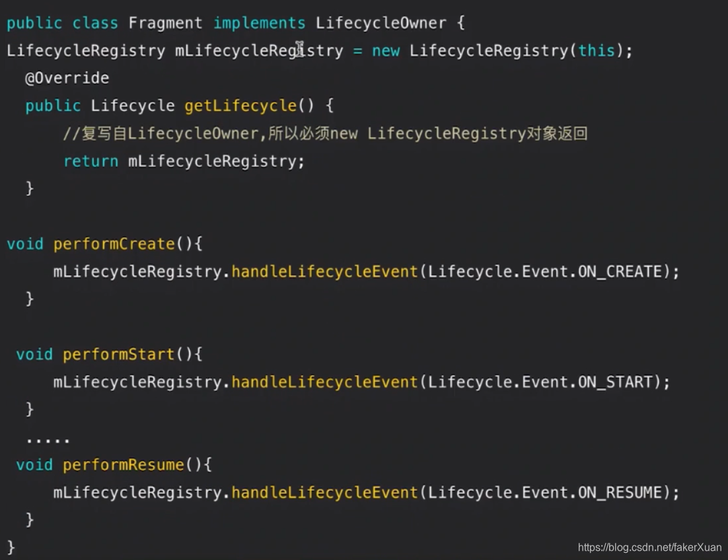Image resolution: width=728 pixels, height=560 pixels.
Task: Click the "this" keyword in the constructor call
Action: tap(596, 51)
